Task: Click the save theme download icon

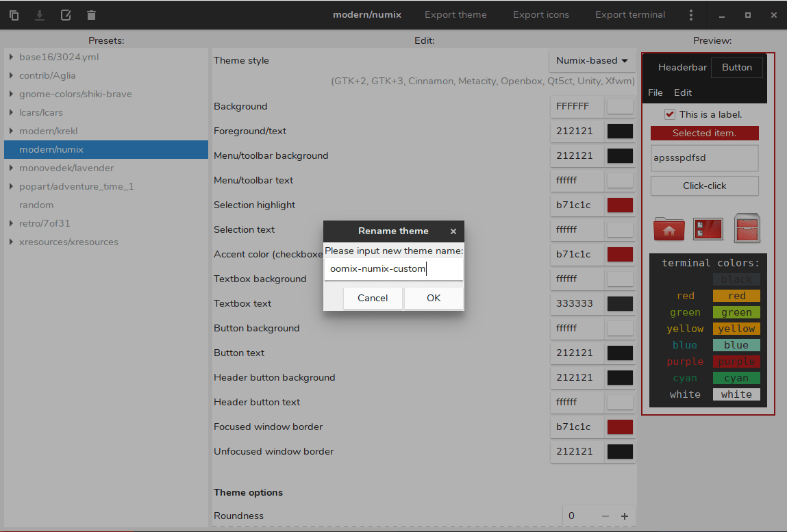Action: click(40, 15)
